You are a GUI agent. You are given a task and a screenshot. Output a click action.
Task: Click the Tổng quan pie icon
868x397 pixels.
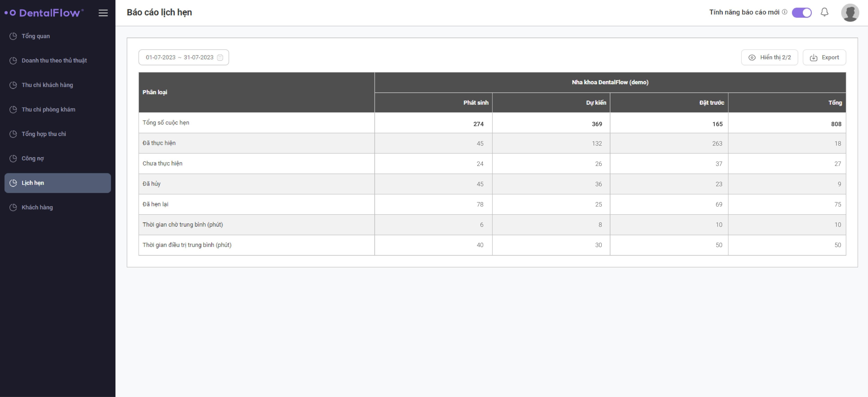click(13, 36)
